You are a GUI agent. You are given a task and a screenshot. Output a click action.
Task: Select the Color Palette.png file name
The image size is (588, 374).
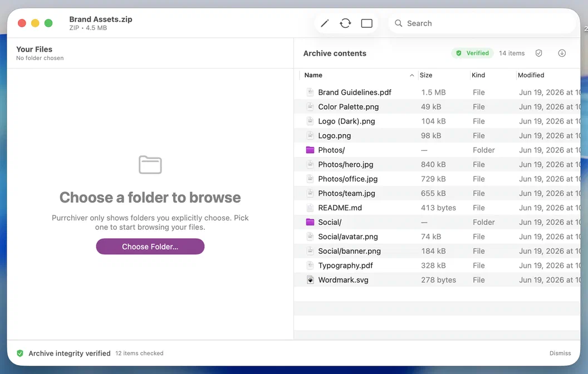coord(349,107)
